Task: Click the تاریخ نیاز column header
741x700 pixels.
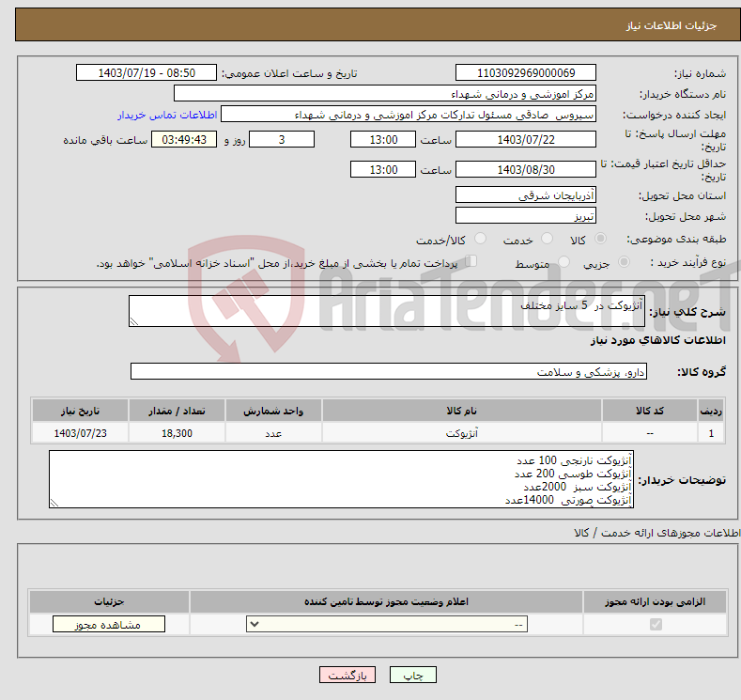Action: [x=81, y=411]
